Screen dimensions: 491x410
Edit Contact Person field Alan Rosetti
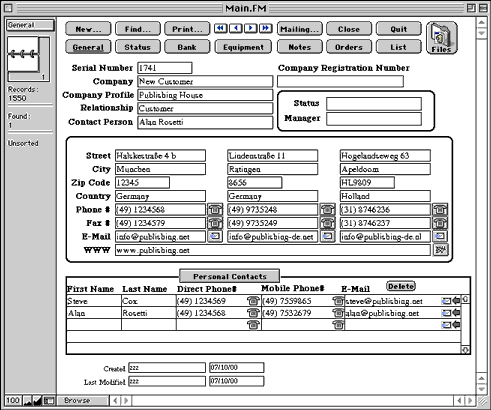click(205, 122)
